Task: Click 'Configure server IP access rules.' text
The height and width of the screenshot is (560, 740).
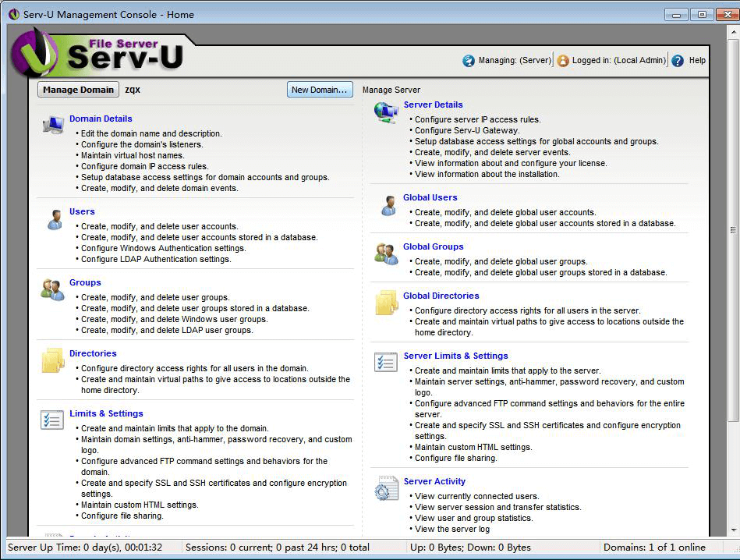Action: pyautogui.click(x=477, y=119)
